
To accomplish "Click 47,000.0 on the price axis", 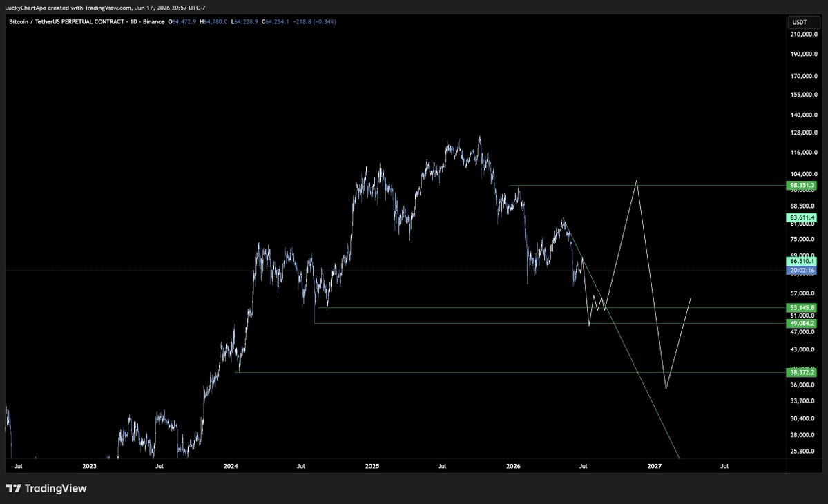I will 802,332.
